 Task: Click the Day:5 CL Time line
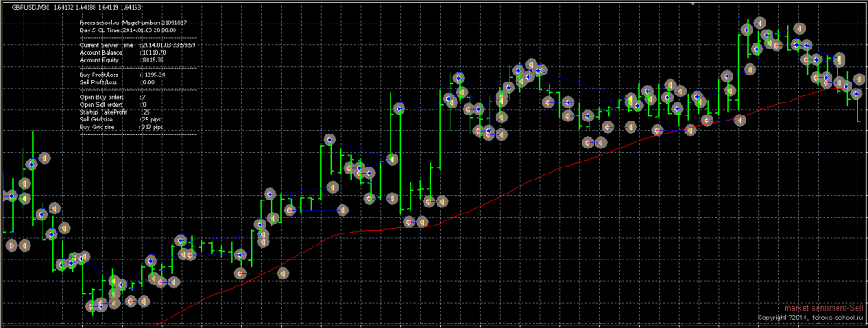tap(128, 30)
